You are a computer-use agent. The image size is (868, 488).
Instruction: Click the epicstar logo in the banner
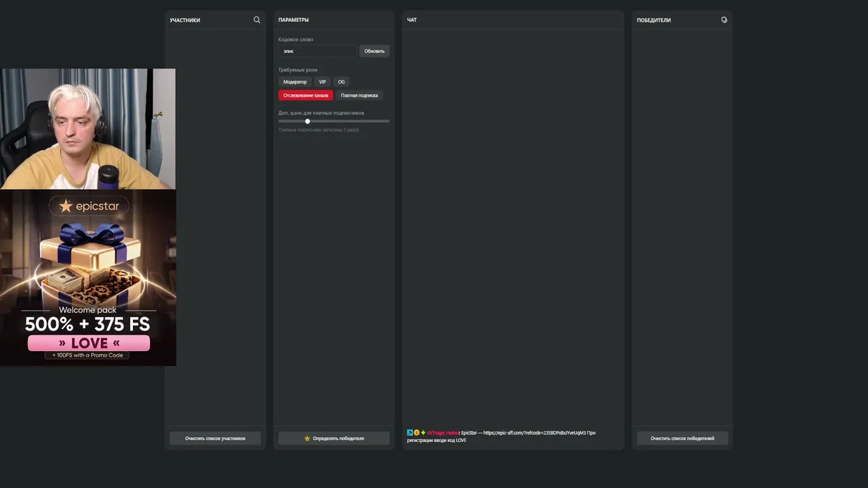(x=89, y=205)
